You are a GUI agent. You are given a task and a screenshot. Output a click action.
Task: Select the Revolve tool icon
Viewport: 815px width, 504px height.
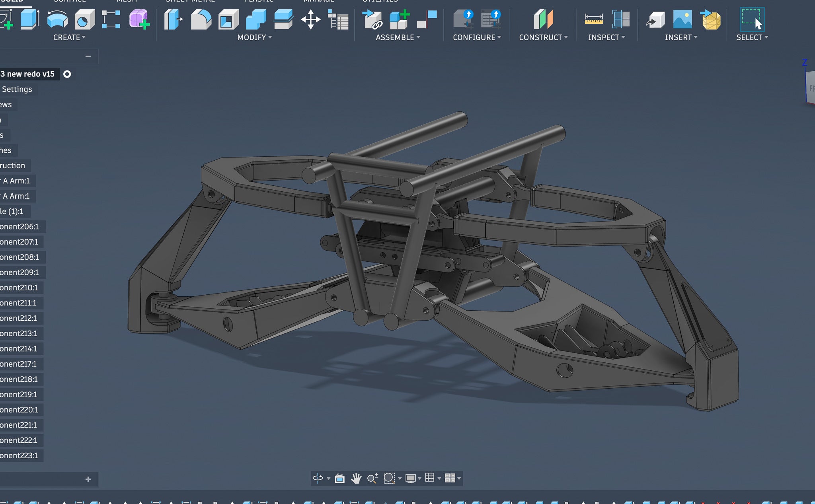[x=57, y=19]
